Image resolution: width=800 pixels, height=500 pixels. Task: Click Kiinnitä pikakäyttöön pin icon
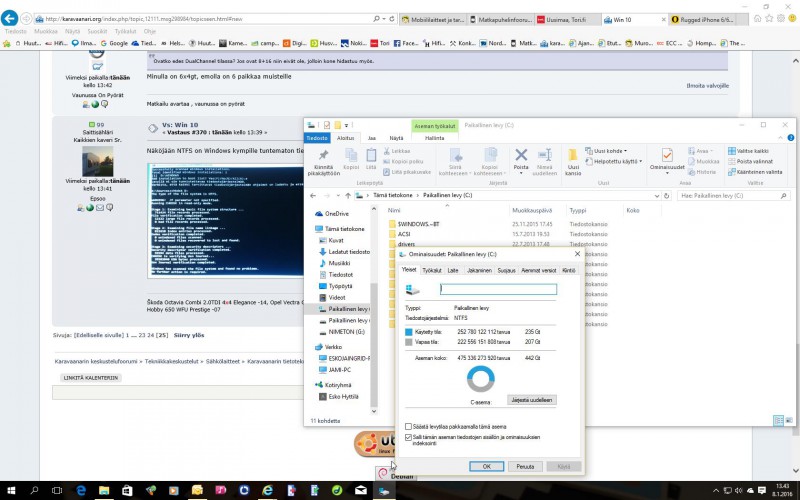coord(323,154)
